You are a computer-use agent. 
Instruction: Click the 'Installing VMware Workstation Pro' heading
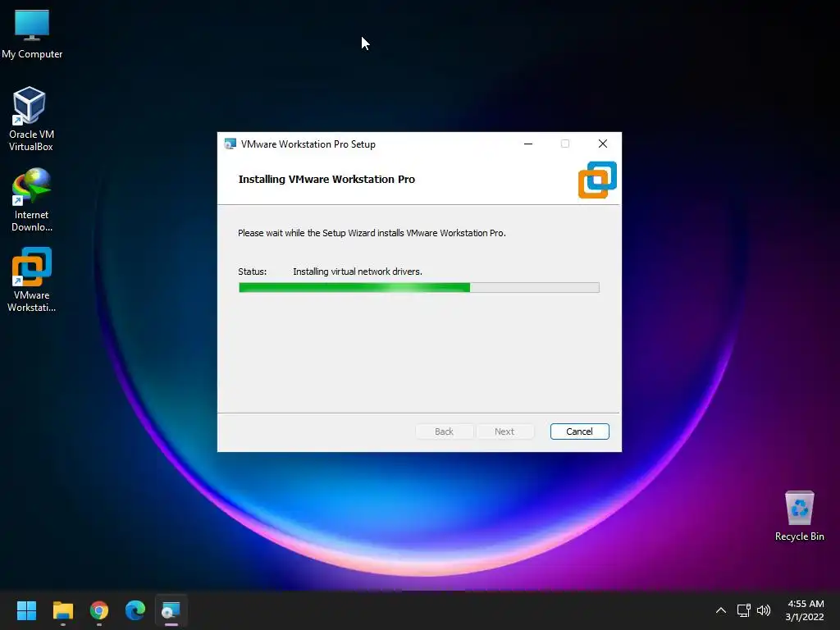click(326, 180)
